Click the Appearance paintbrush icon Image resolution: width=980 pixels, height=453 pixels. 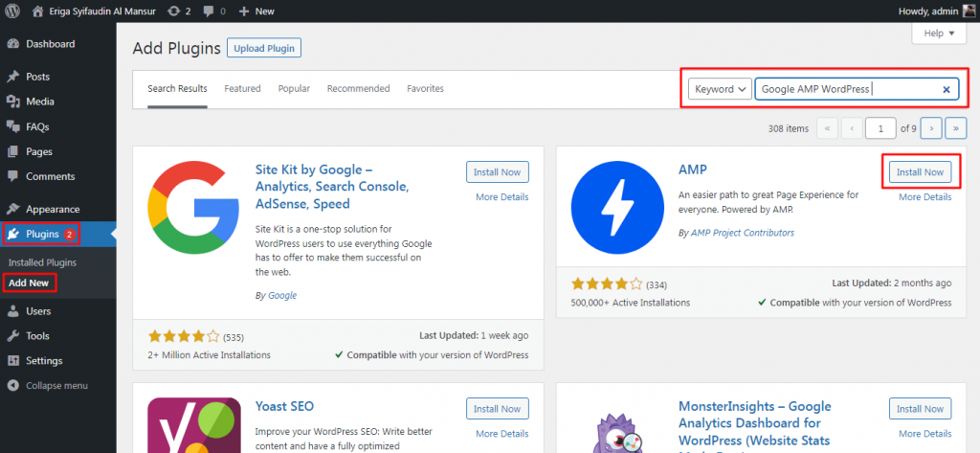tap(12, 209)
